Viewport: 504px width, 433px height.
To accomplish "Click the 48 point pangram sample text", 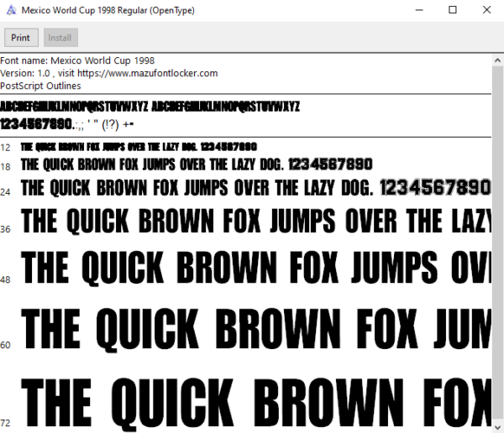I will click(x=256, y=268).
